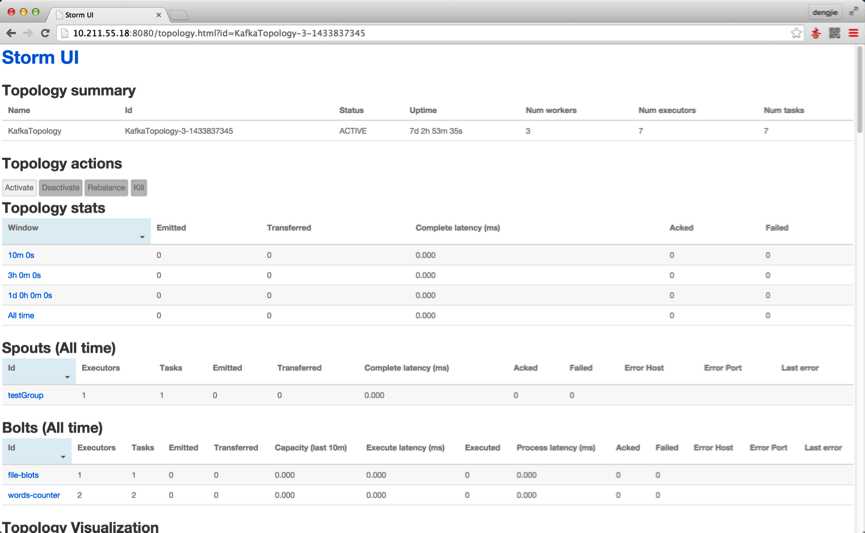Sort Spouts by Last error header
The width and height of the screenshot is (865, 533).
pos(799,367)
